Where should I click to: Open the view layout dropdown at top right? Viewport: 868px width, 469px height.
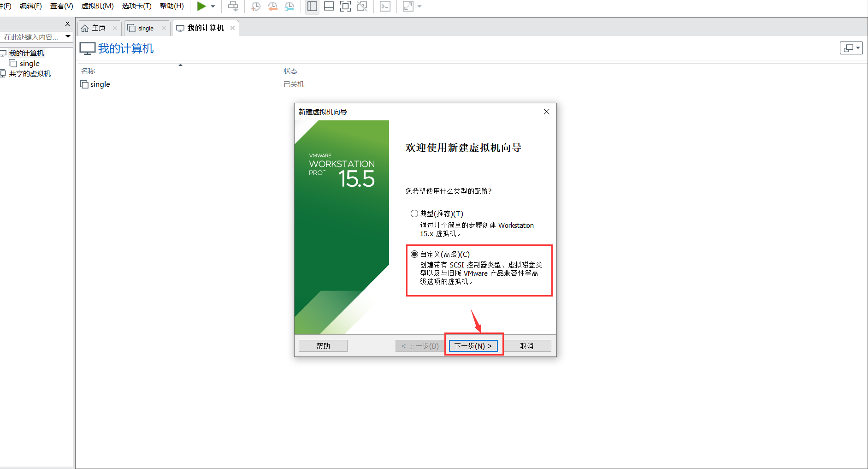851,47
